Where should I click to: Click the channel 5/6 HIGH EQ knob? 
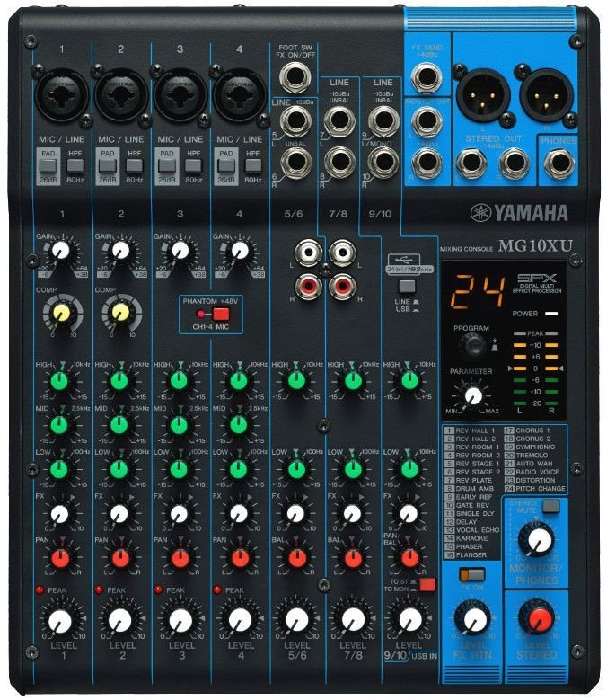click(x=296, y=381)
